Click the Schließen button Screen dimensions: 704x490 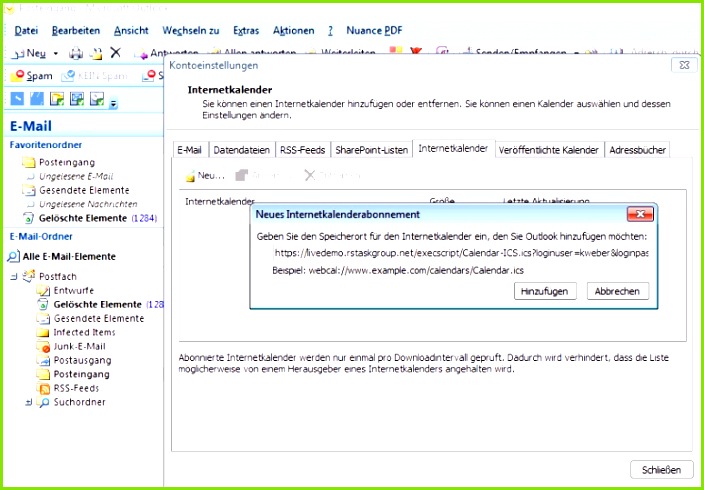(x=661, y=470)
